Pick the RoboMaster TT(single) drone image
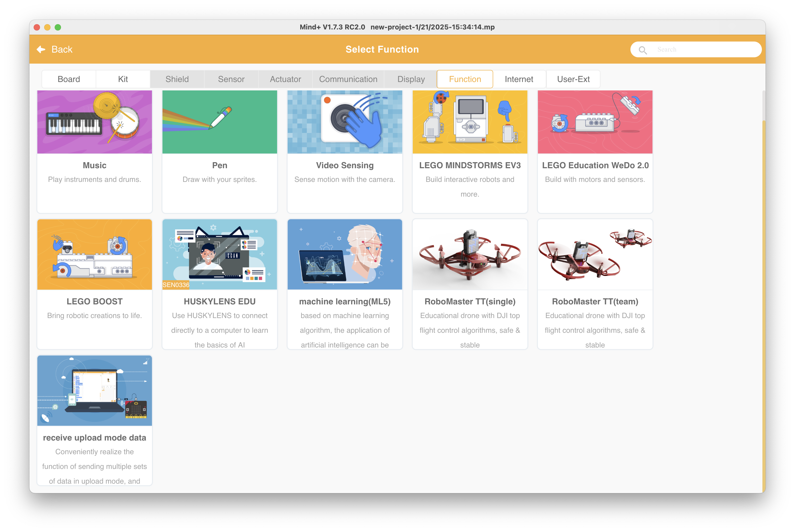This screenshot has height=532, width=795. pyautogui.click(x=470, y=254)
